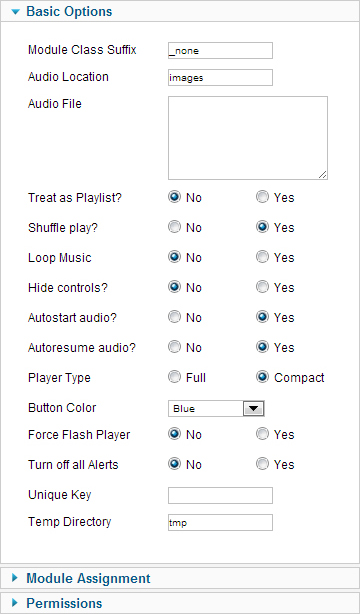Click inside the Audio File textarea
Image resolution: width=360 pixels, height=614 pixels.
(x=248, y=138)
